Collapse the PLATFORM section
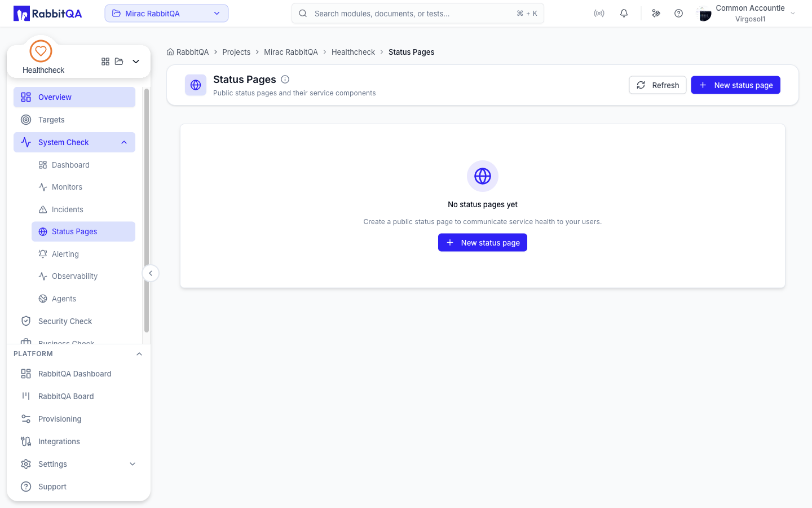Screen dimensions: 812x508 point(139,354)
